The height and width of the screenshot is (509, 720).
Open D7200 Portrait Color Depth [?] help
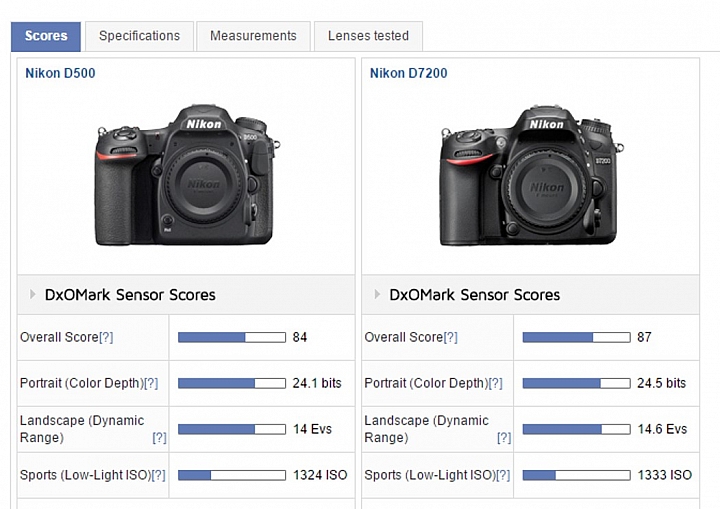pyautogui.click(x=495, y=384)
